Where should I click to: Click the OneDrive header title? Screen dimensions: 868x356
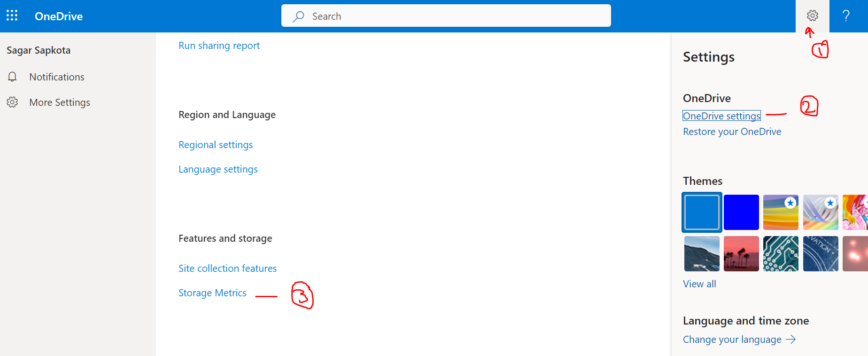(59, 16)
